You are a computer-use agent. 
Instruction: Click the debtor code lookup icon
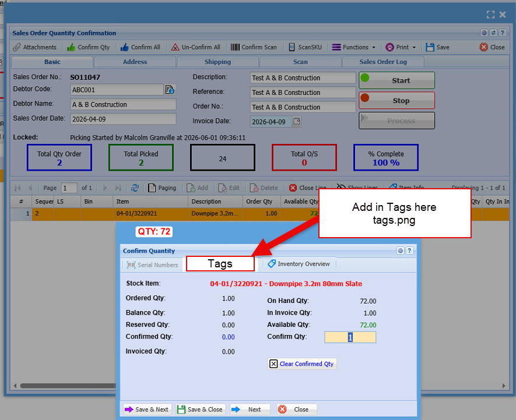click(170, 90)
